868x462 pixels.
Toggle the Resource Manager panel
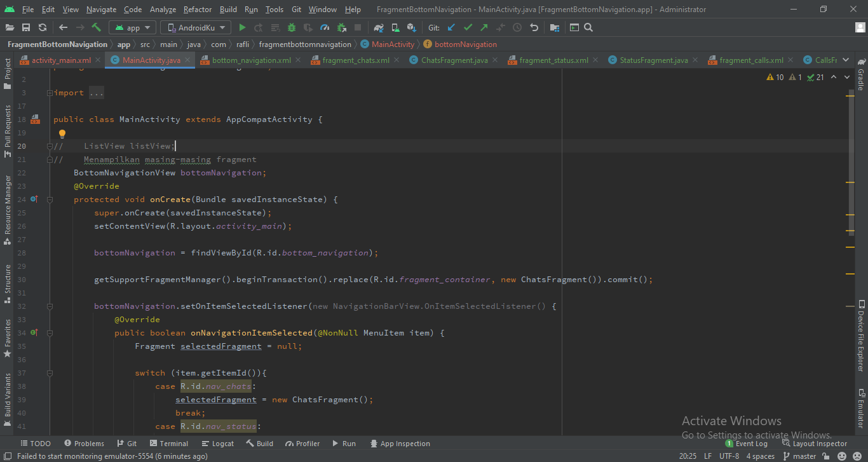[x=7, y=210]
